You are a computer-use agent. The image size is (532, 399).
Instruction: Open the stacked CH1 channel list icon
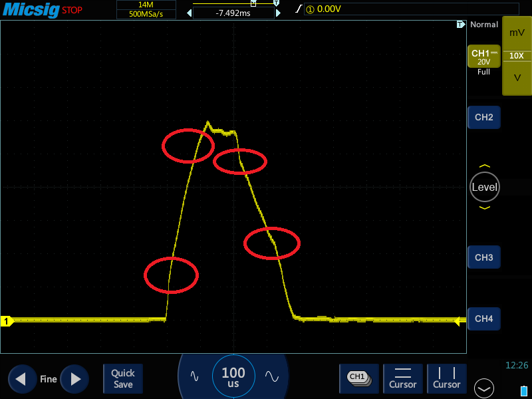(x=358, y=378)
